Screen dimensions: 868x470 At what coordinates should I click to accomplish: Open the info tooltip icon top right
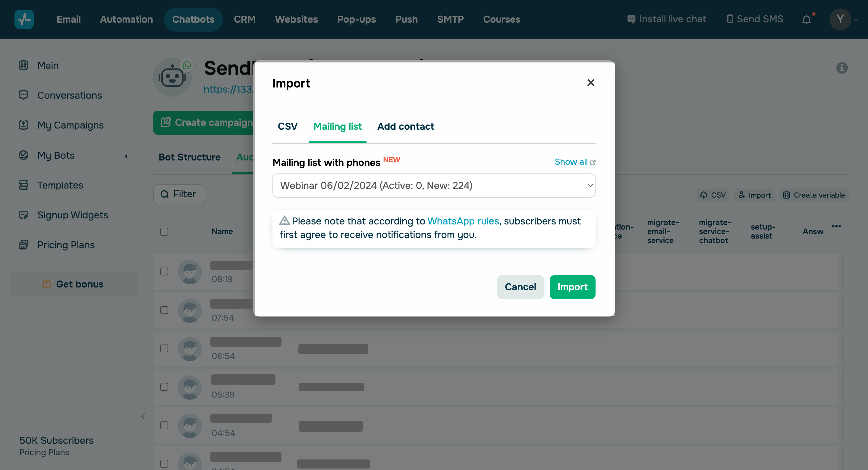coord(842,68)
